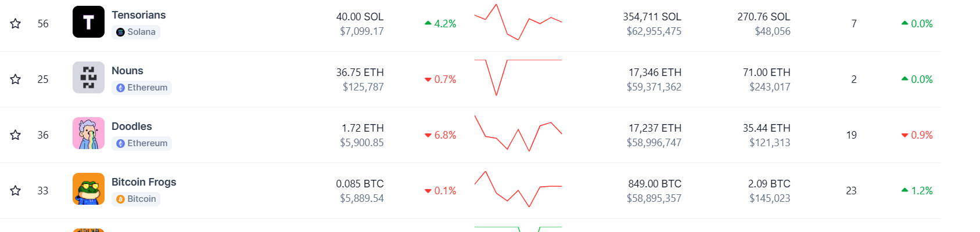Click the Solana chain badge under Tensorians
The height and width of the screenshot is (232, 980).
point(136,32)
